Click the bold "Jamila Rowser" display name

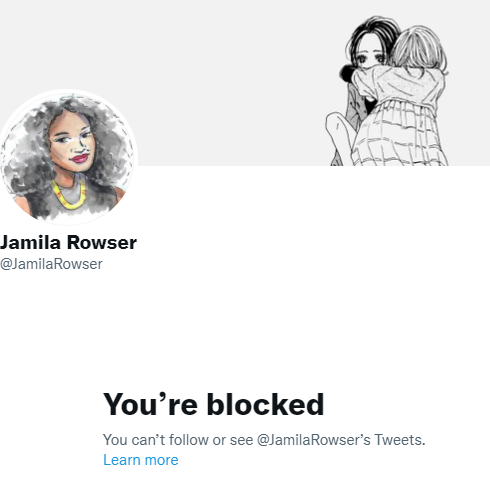[x=68, y=242]
